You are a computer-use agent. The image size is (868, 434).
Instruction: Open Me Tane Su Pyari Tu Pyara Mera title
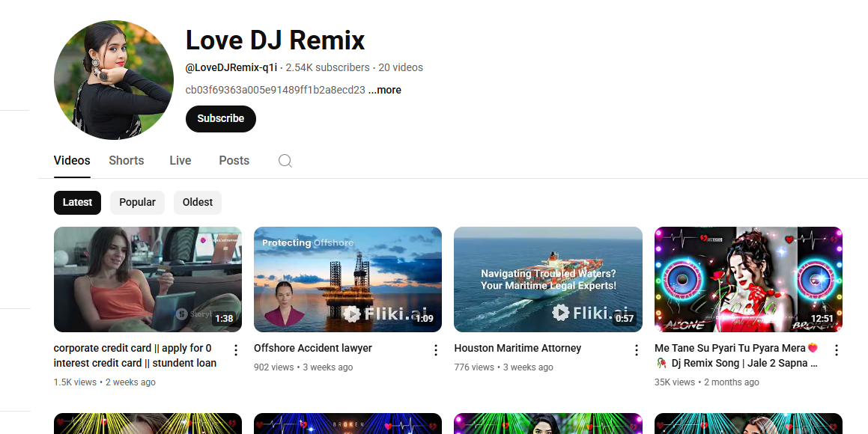[x=736, y=355]
